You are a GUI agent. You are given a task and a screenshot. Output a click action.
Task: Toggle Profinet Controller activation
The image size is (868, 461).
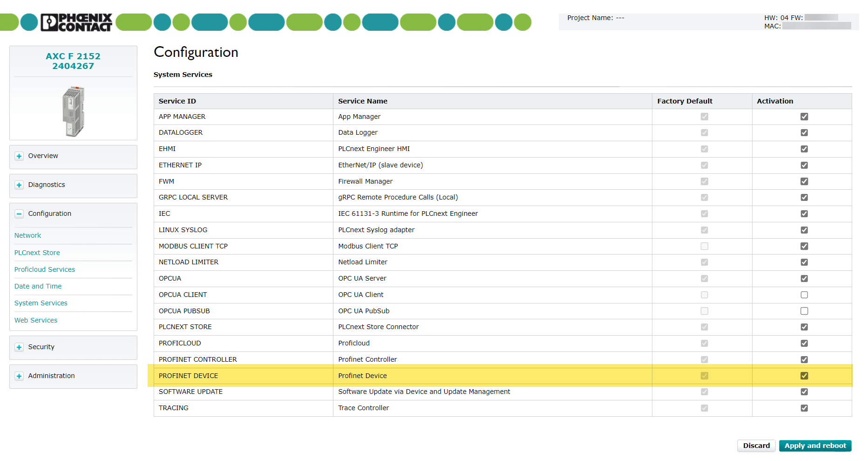tap(804, 359)
